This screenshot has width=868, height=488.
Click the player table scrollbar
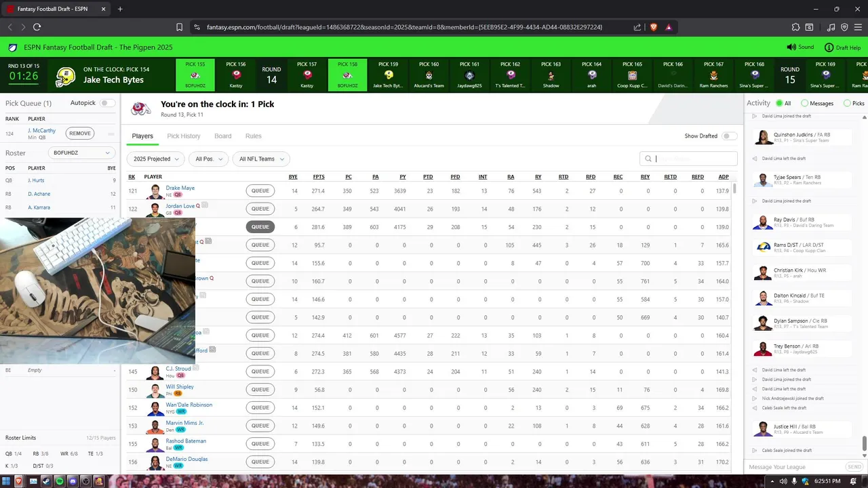pos(734,189)
